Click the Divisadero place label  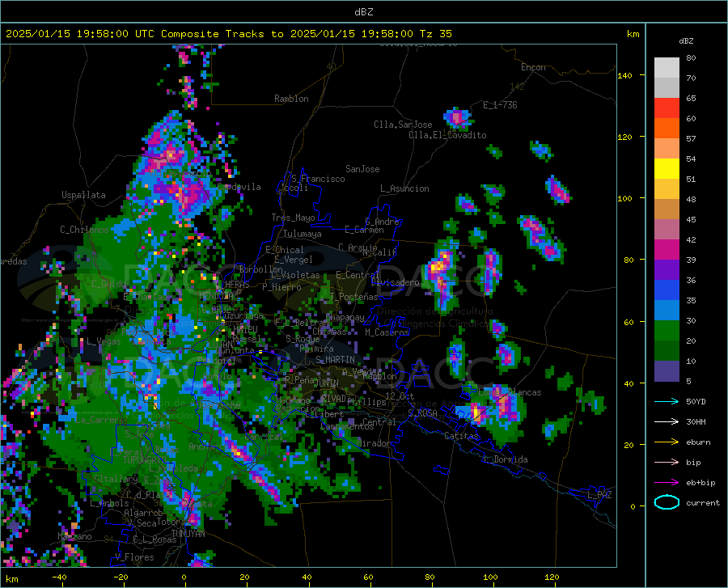395,282
